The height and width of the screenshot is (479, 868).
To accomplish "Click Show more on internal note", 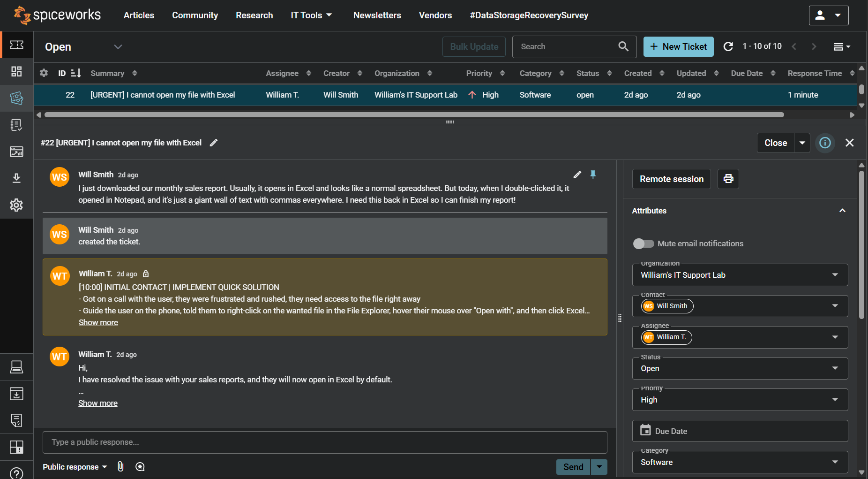I will click(x=98, y=322).
